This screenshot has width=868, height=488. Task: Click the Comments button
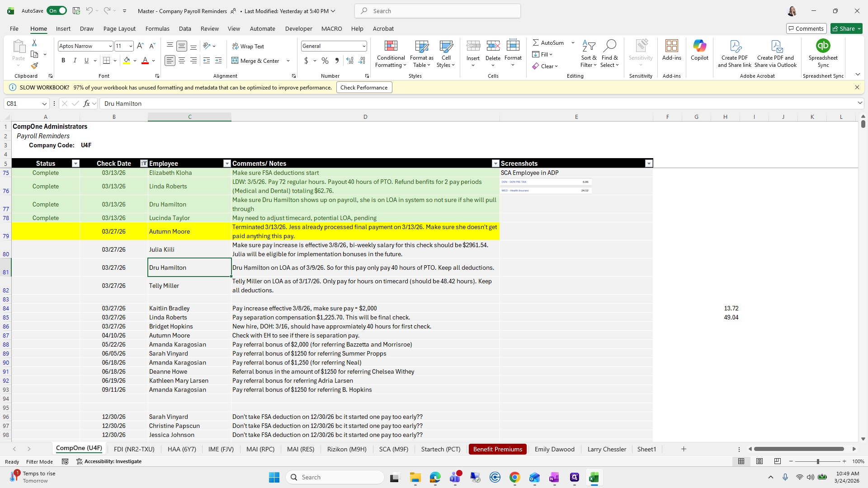click(806, 28)
